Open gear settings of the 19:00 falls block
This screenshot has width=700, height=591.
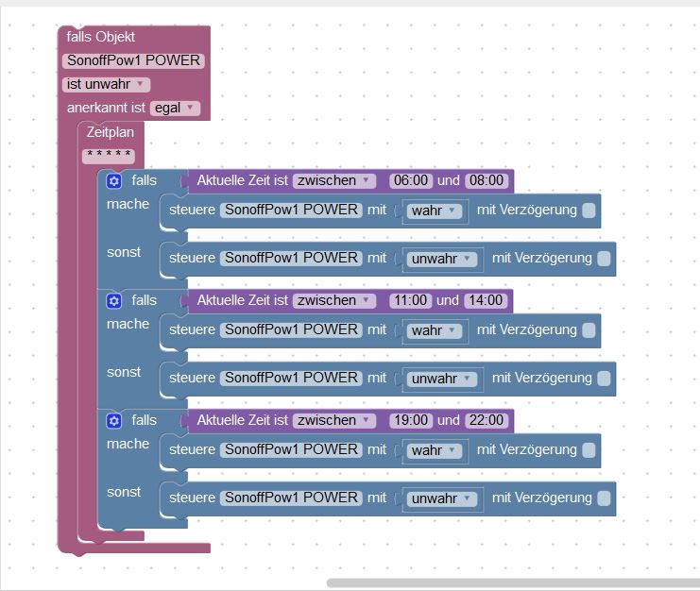point(114,421)
